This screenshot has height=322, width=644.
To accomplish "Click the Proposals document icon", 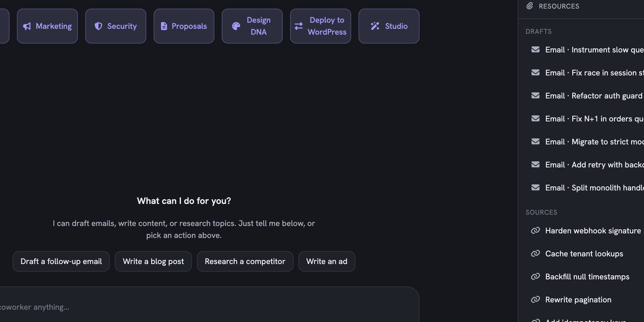I will [x=164, y=26].
